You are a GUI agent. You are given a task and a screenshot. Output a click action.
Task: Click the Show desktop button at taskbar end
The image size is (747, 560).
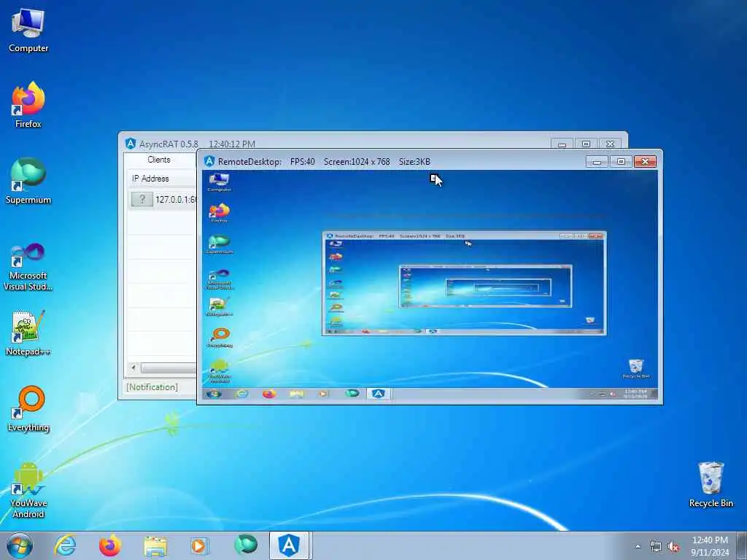742,545
